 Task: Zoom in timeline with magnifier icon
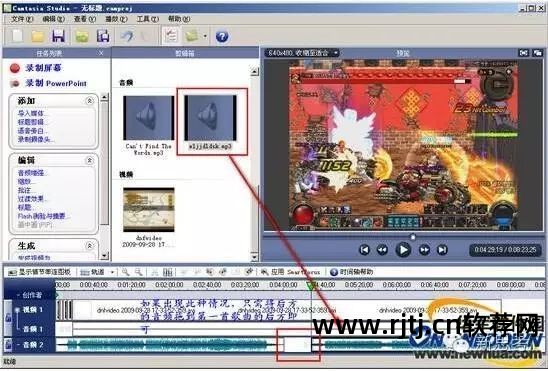click(x=125, y=272)
